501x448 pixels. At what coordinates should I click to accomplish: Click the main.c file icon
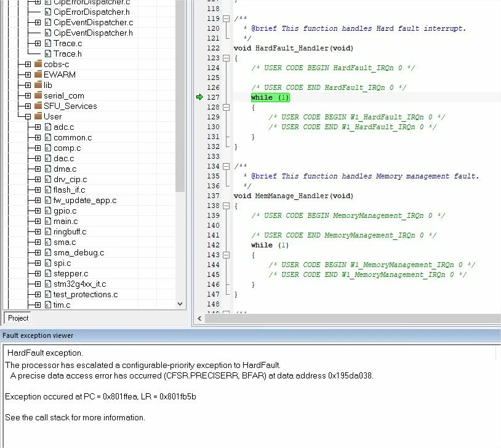(48, 221)
